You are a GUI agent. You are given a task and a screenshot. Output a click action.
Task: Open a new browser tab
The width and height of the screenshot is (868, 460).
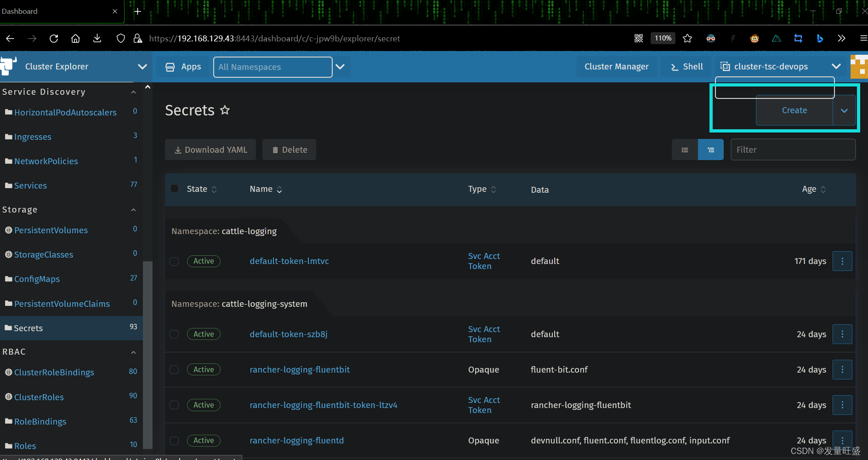pyautogui.click(x=137, y=11)
